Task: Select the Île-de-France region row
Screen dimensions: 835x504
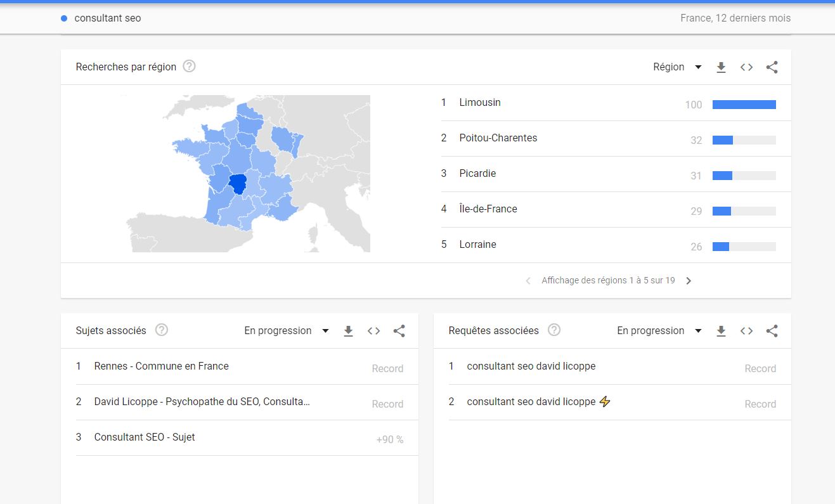Action: [x=609, y=209]
